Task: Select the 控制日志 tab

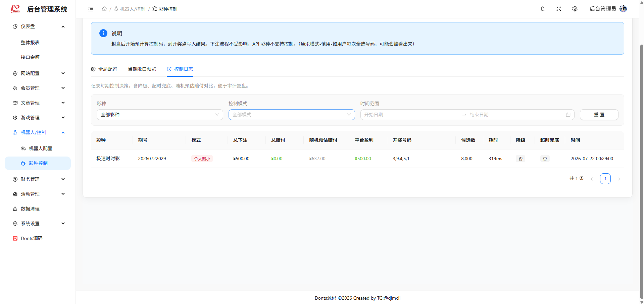Action: pyautogui.click(x=180, y=69)
